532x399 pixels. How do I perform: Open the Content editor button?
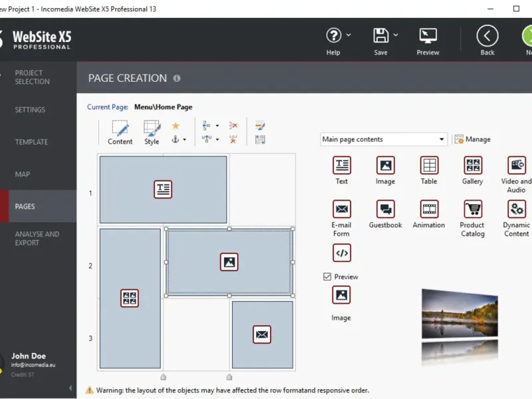pos(120,132)
